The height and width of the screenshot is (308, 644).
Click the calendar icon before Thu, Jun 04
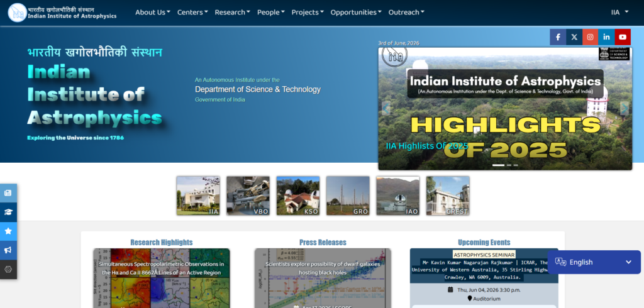pos(450,290)
